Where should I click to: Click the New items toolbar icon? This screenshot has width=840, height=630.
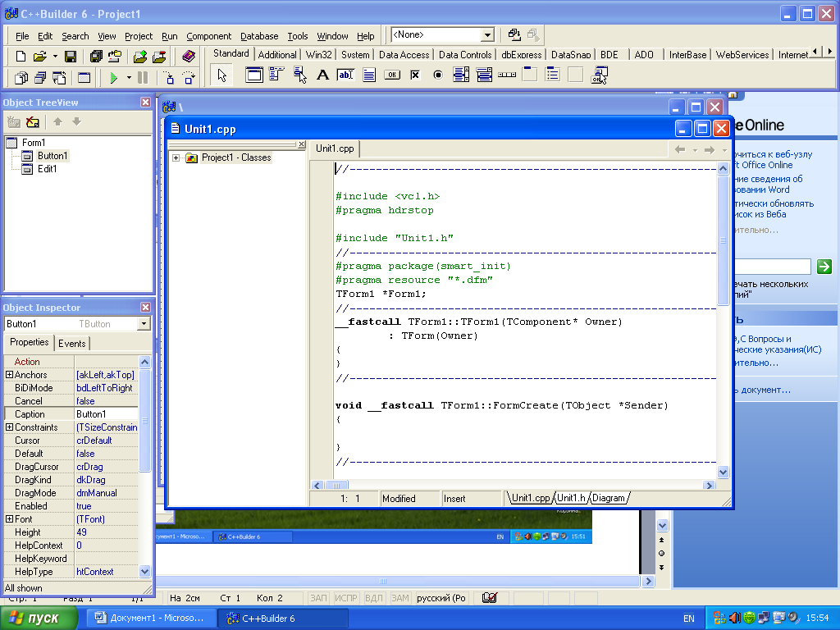click(21, 57)
